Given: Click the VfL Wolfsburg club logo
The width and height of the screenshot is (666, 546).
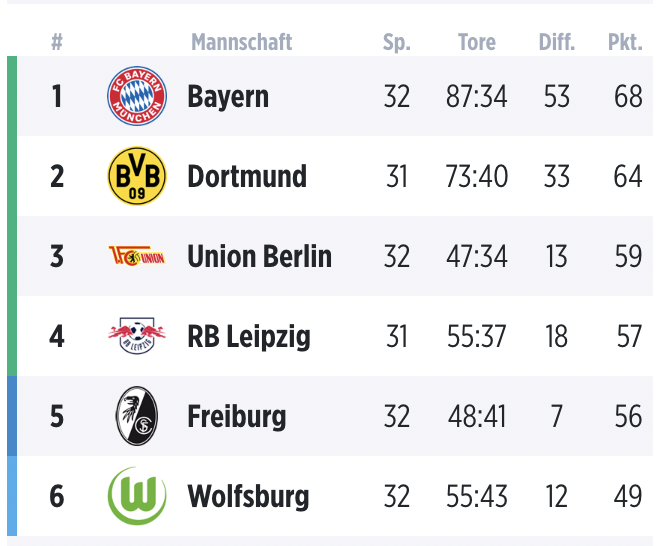Looking at the screenshot, I should click(137, 496).
